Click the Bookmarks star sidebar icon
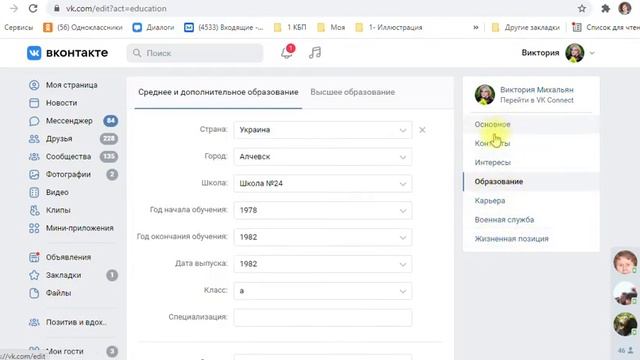 tap(34, 275)
